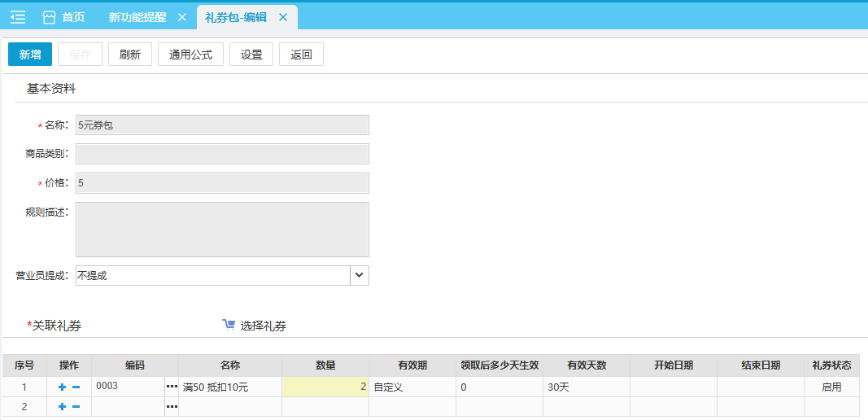Expand the 营业员提成 dropdown arrow
The image size is (868, 420).
360,275
